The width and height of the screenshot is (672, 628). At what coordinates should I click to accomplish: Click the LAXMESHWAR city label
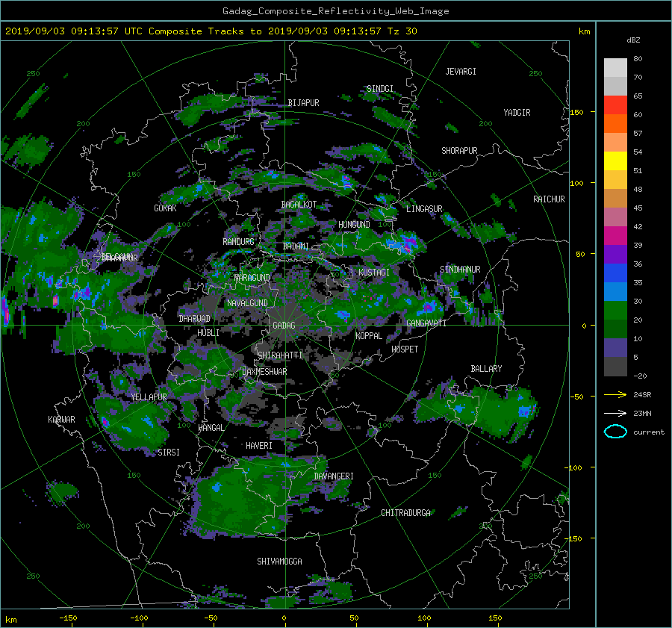pyautogui.click(x=264, y=372)
